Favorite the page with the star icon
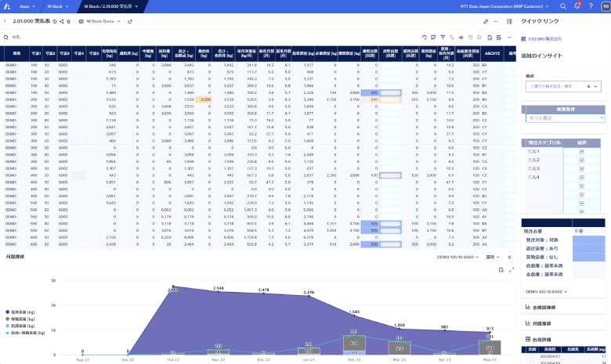 (x=68, y=22)
